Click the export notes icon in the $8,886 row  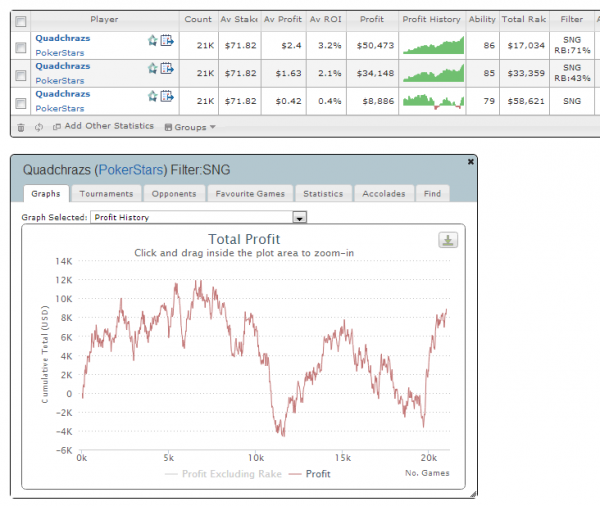pyautogui.click(x=167, y=96)
